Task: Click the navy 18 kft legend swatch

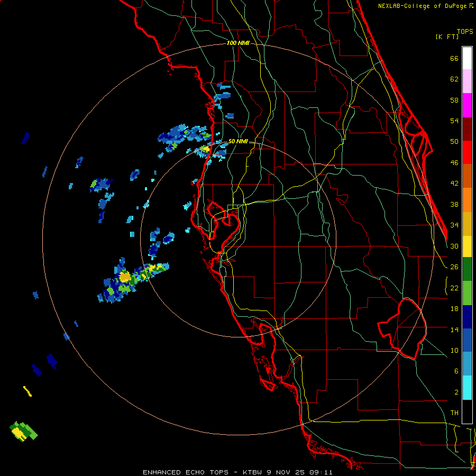Action: tap(467, 317)
